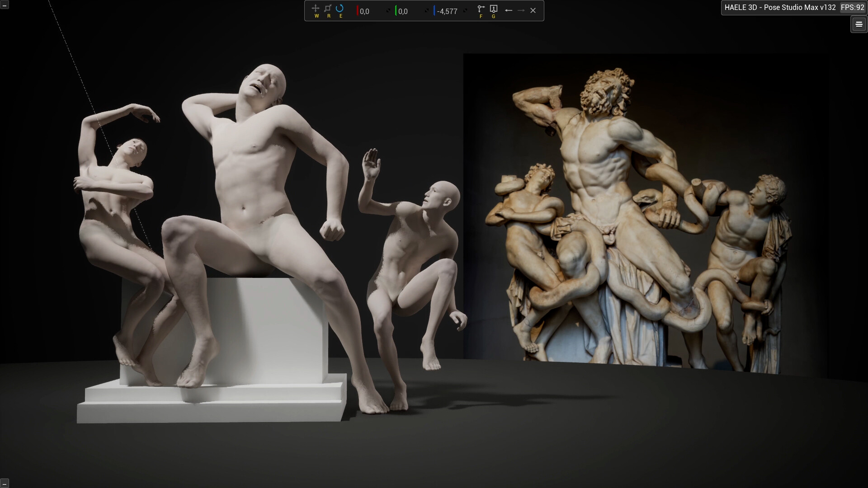This screenshot has height=488, width=868.
Task: Collapse the bottom-left panel minus button
Action: click(x=4, y=483)
